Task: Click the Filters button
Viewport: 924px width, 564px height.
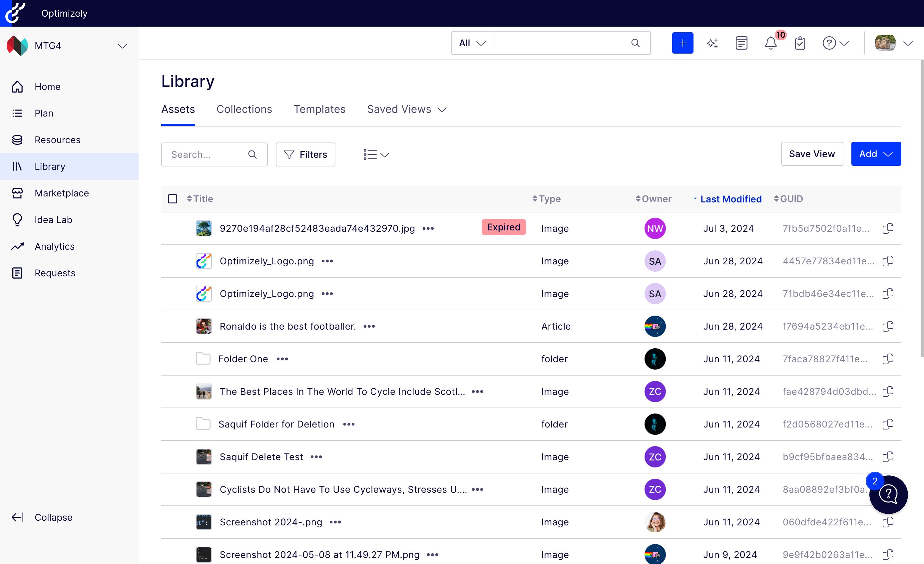Action: tap(305, 154)
